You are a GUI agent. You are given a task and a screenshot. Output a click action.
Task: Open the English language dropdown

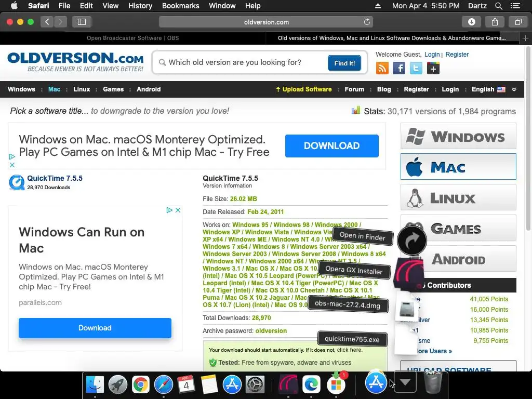pos(488,89)
